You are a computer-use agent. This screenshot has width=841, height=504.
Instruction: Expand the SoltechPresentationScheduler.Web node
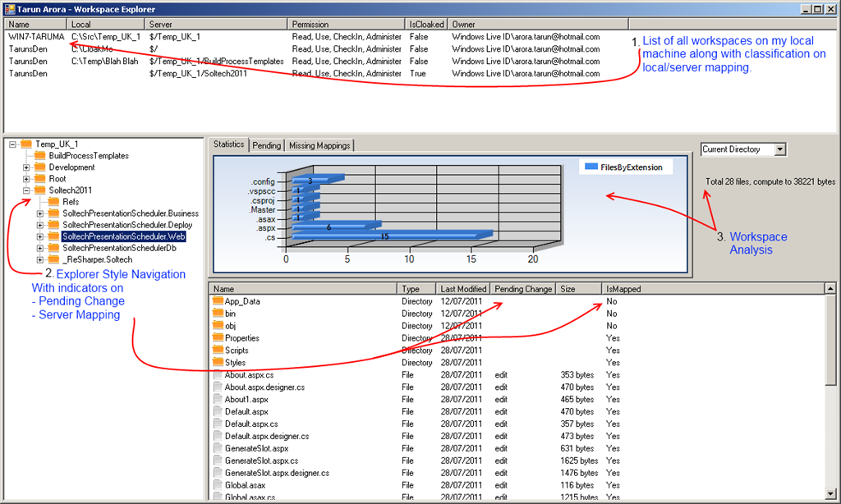click(x=39, y=236)
